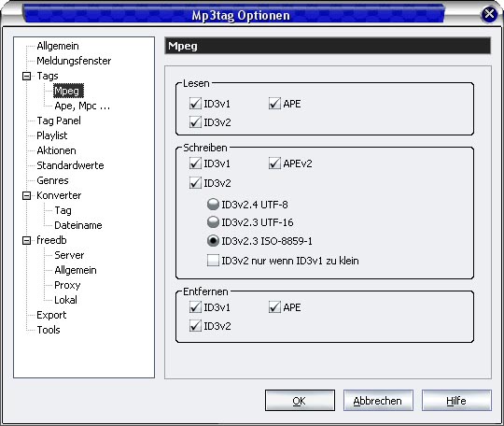
Task: Open the Allgemein options page at tree top
Action: coord(58,46)
